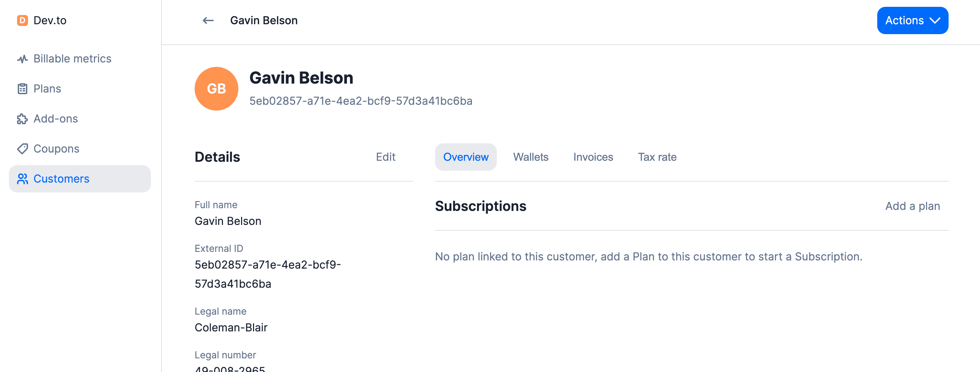Viewport: 980px width, 372px height.
Task: Click Add a plan button
Action: coord(912,206)
